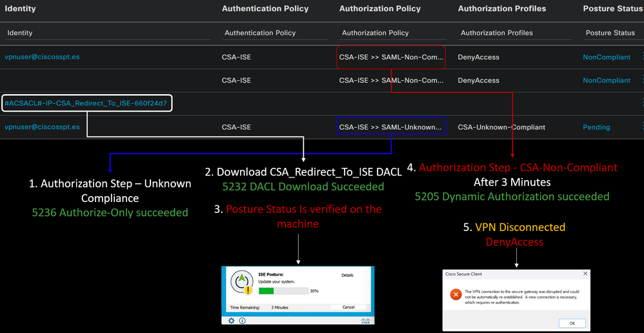Click the '3 Minutes' remaining time value

pos(279,307)
